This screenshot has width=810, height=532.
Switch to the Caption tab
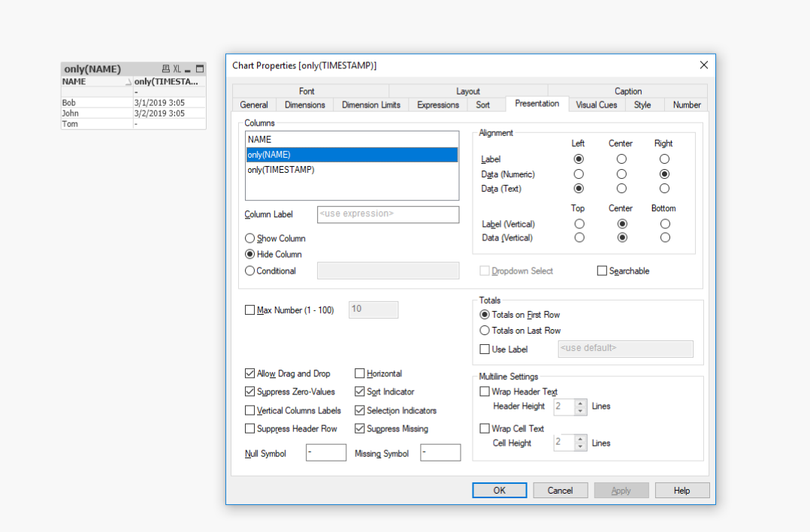pyautogui.click(x=627, y=91)
